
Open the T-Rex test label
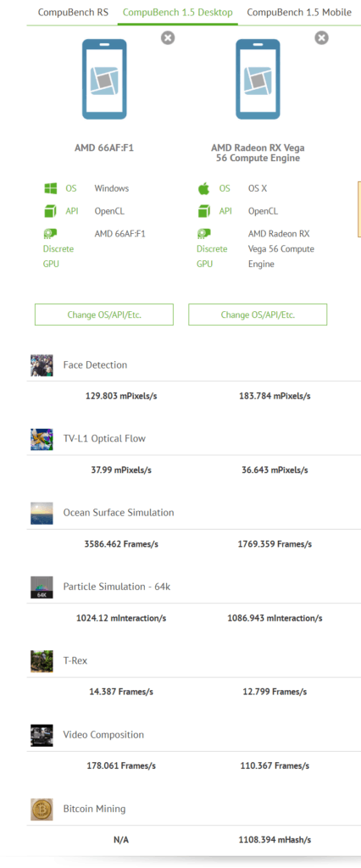75,661
